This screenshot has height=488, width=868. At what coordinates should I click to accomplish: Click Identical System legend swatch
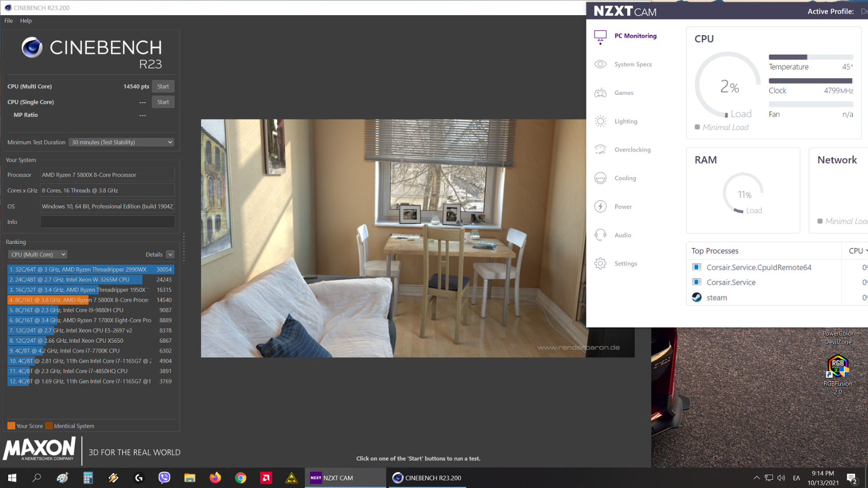tap(49, 426)
